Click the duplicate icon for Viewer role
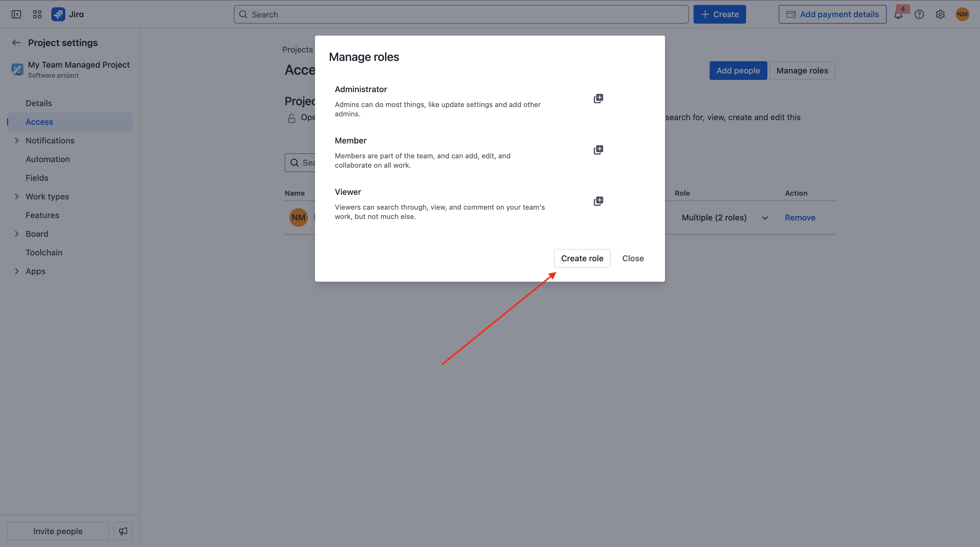Screen dimensions: 980x547 tap(598, 201)
